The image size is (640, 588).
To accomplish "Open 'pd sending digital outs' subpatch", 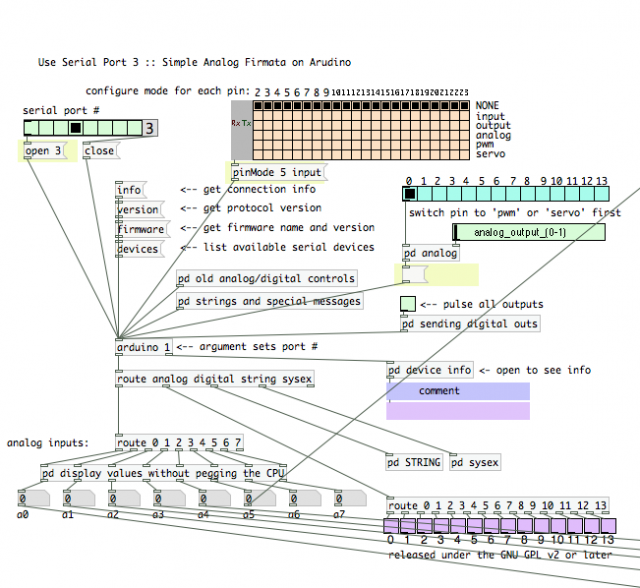I will (x=470, y=324).
